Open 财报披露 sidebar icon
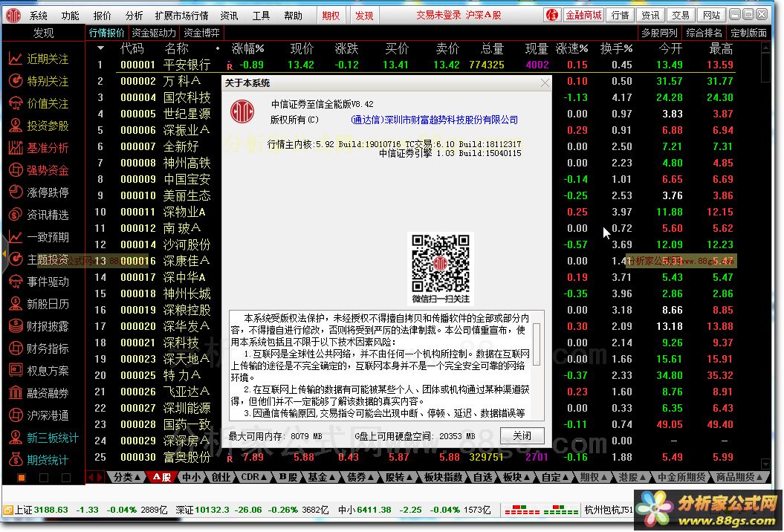The width and height of the screenshot is (784, 532). pos(15,326)
